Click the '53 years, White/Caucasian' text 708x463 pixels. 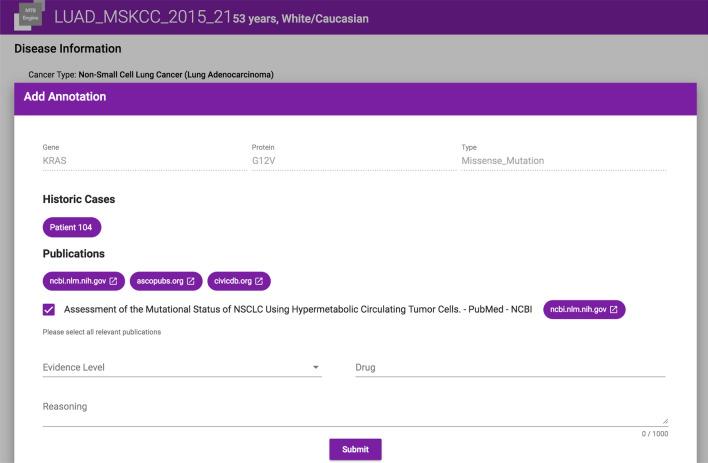coord(301,19)
